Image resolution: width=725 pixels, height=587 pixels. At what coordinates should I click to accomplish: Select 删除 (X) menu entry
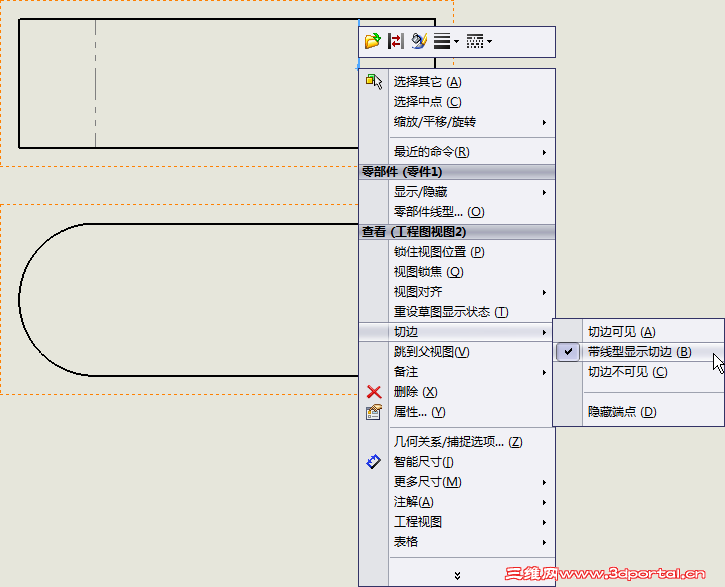pyautogui.click(x=457, y=392)
